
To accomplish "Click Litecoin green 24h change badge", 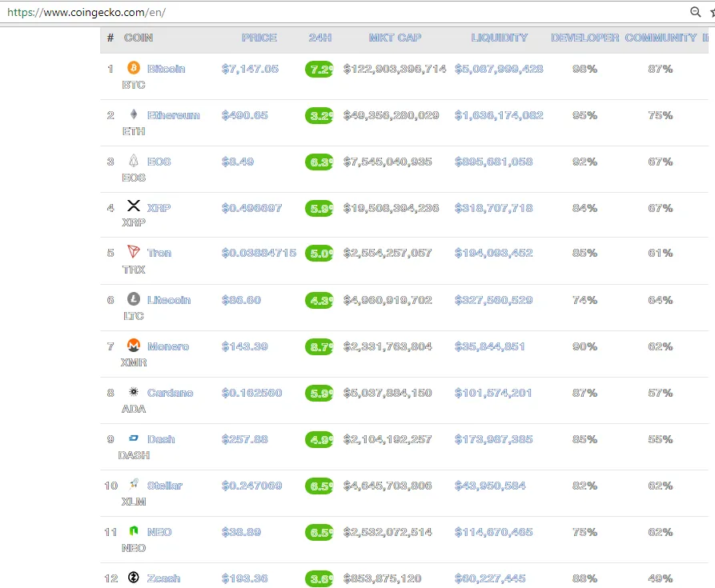I will point(319,301).
